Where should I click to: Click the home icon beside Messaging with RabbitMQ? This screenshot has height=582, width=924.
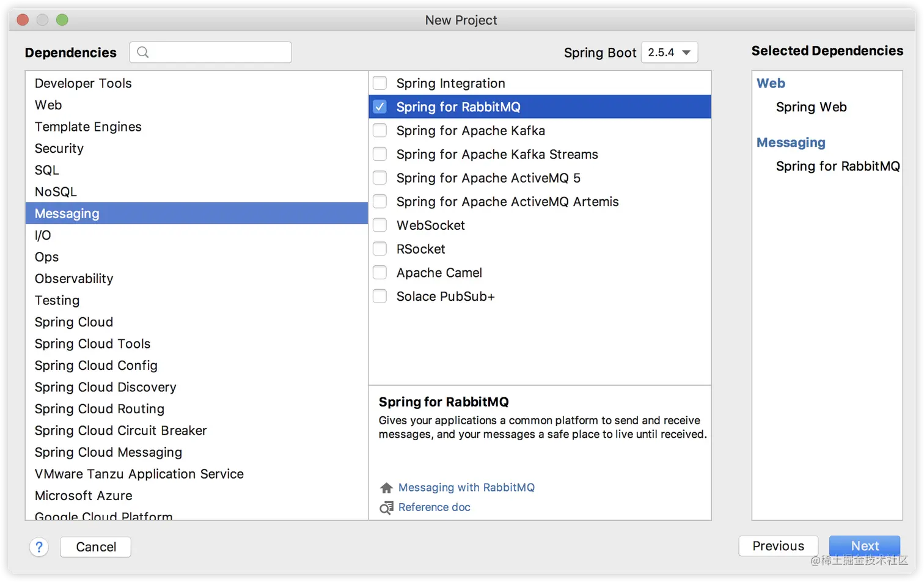tap(386, 488)
